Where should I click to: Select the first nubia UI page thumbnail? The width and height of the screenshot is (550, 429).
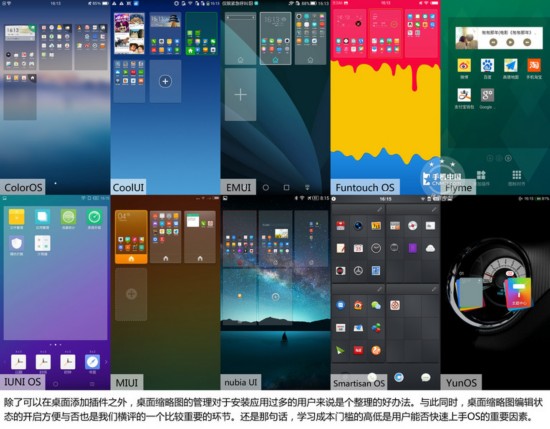(x=240, y=239)
